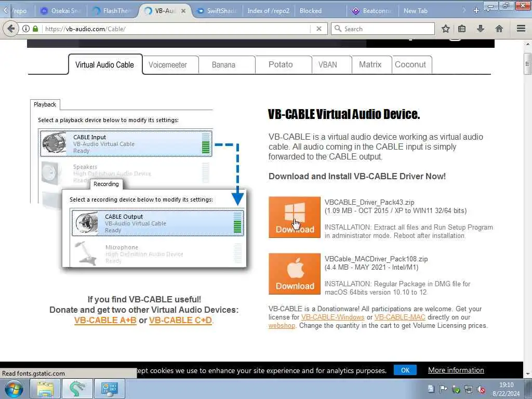The width and height of the screenshot is (532, 399).
Task: Follow the VB-CABLE C+D link
Action: coord(180,320)
